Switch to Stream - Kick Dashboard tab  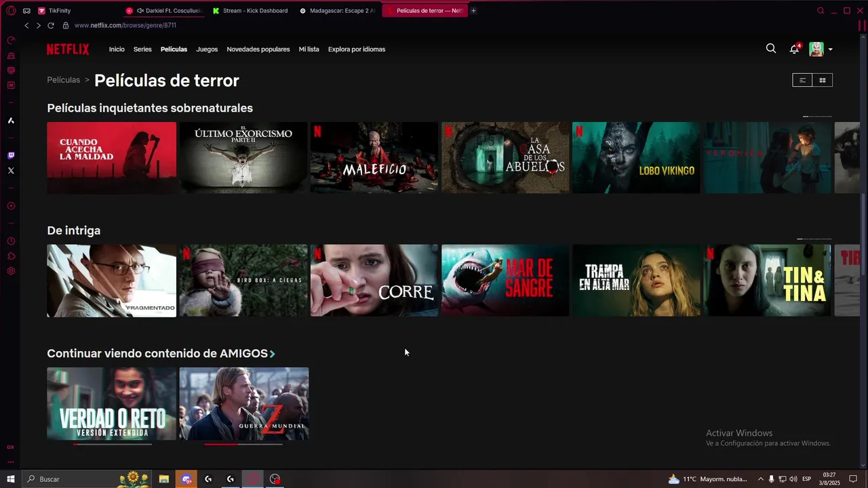250,11
